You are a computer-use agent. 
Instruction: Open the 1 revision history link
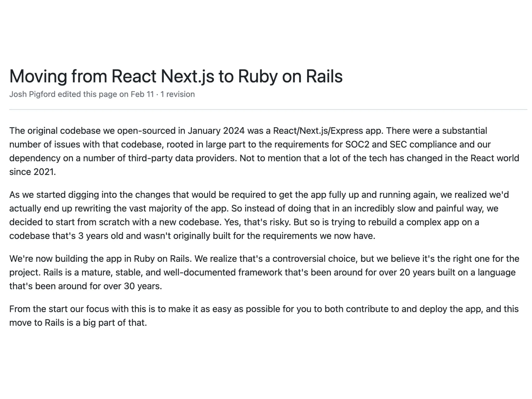pyautogui.click(x=177, y=94)
